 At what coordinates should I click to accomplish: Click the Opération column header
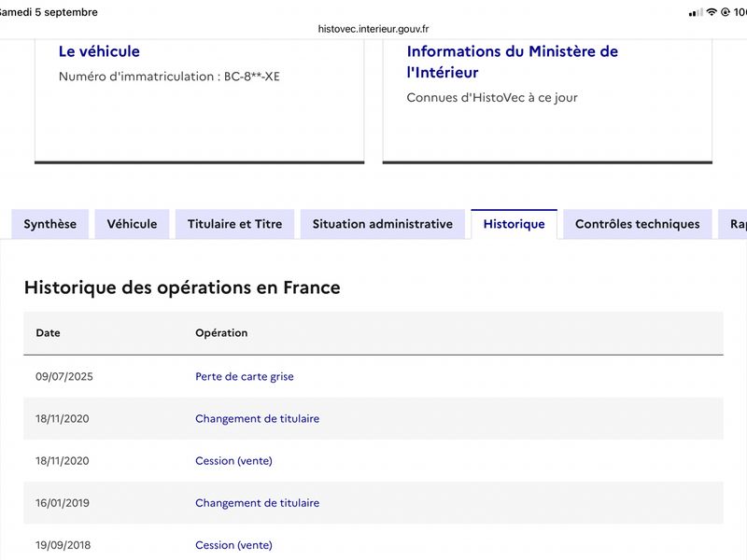[221, 333]
